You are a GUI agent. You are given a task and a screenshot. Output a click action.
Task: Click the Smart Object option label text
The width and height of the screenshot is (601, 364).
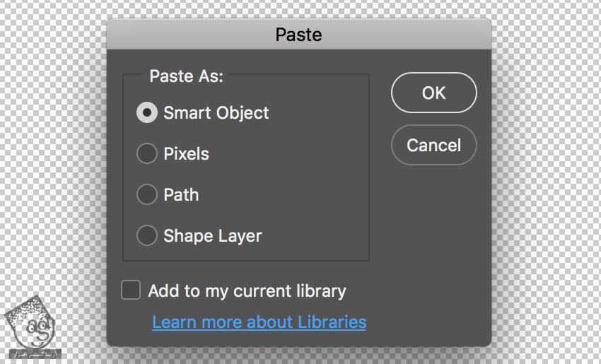[216, 112]
